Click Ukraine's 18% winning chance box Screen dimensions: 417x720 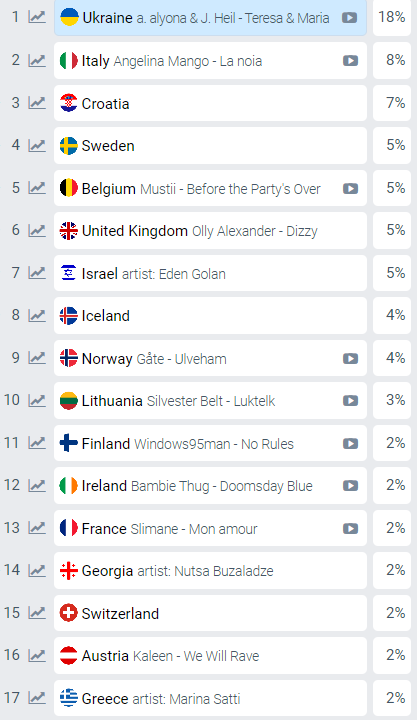[392, 17]
